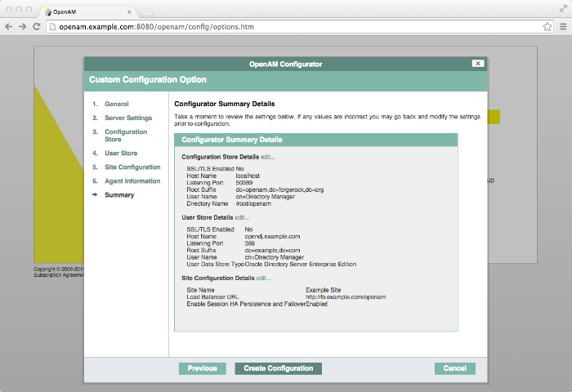
Task: Go to the User Store step
Action: point(121,154)
